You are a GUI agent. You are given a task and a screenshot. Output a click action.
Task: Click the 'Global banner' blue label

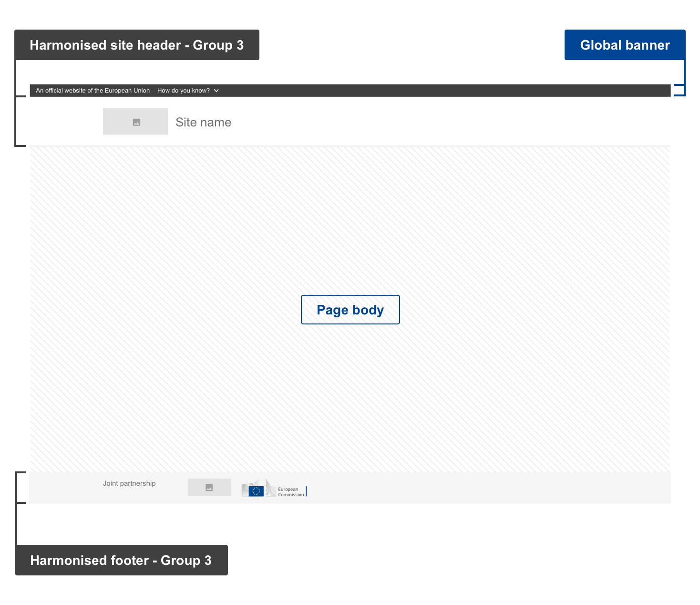point(625,45)
